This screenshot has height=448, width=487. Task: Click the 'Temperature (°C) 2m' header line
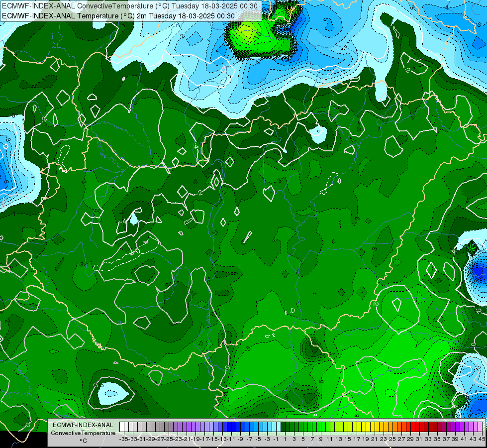tap(118, 16)
